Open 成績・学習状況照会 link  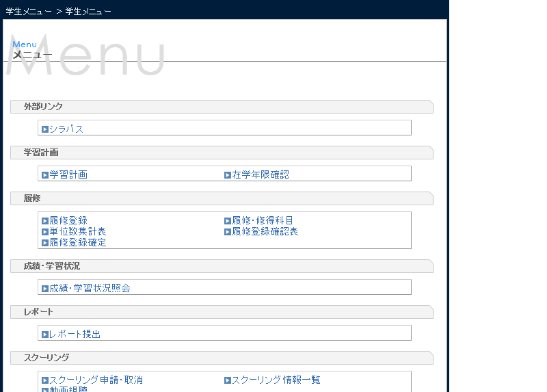90,288
